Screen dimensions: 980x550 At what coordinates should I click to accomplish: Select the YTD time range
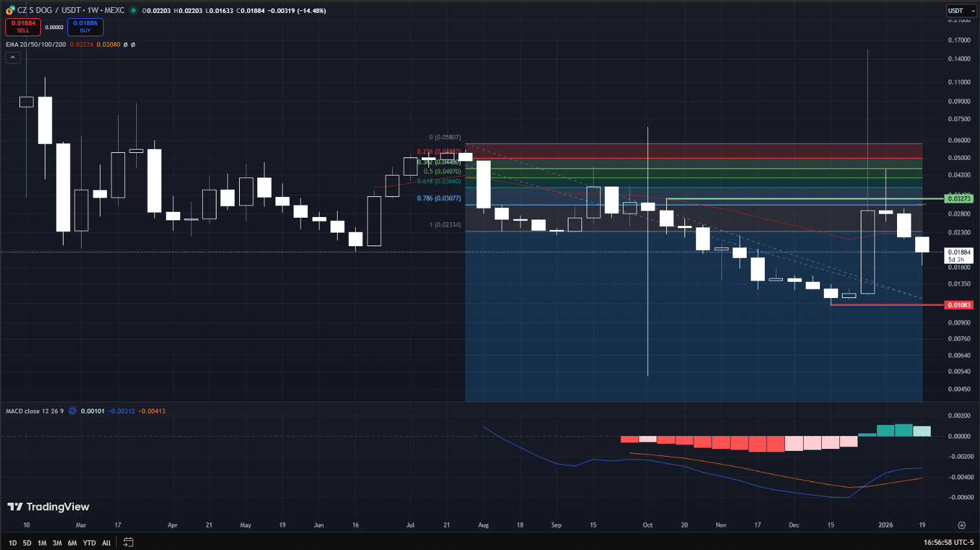[x=89, y=543]
